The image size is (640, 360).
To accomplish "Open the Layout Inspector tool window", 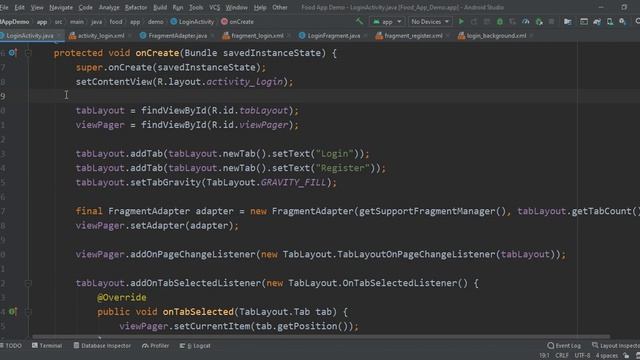I will tap(616, 346).
